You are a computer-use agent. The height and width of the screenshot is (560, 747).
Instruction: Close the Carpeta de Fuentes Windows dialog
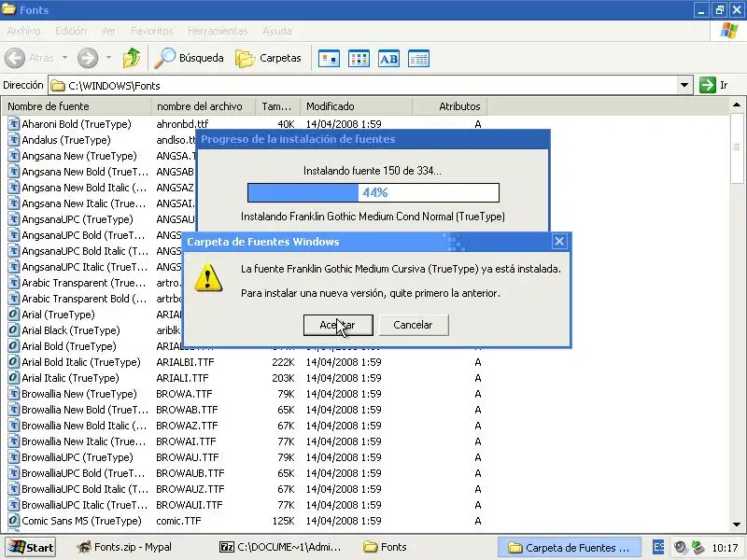coord(559,242)
